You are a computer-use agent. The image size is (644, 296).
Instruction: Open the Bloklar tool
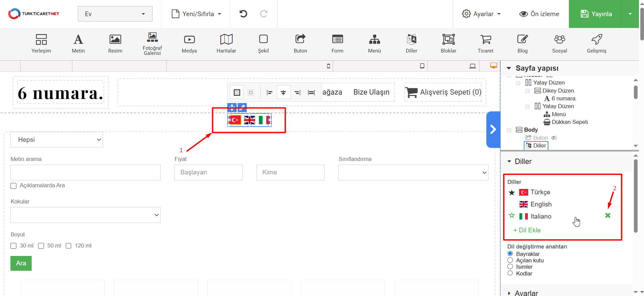(448, 44)
